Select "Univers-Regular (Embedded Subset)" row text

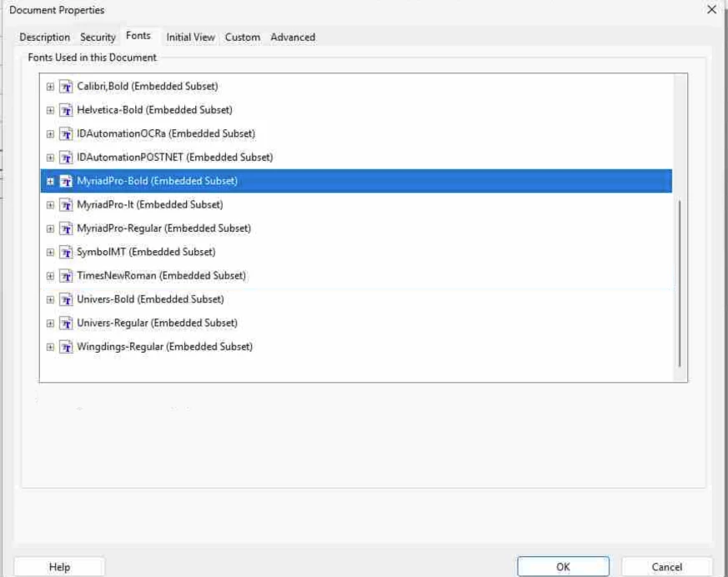click(157, 323)
